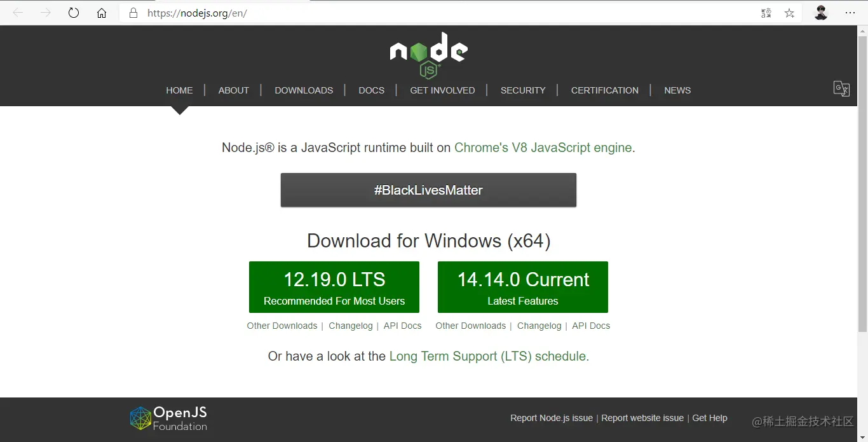868x442 pixels.
Task: Open browser settings three-dot menu
Action: pyautogui.click(x=850, y=13)
